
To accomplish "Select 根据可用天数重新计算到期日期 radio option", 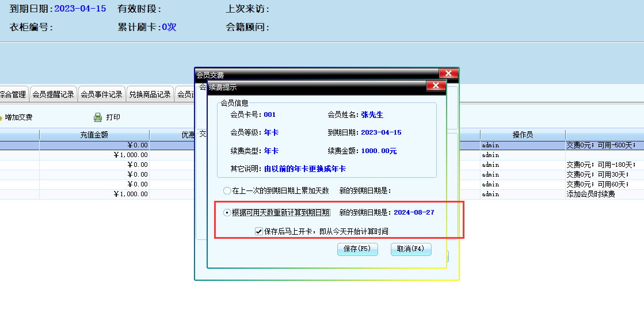I will [227, 212].
